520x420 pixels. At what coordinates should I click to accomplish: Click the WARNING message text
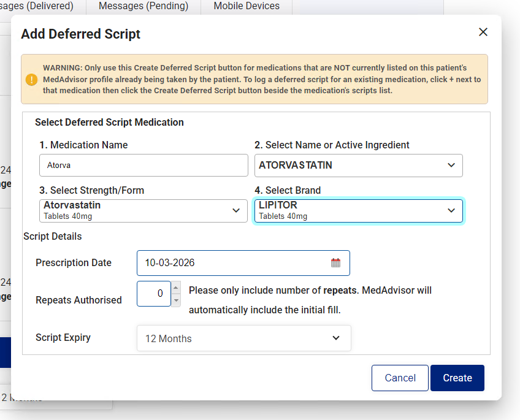pyautogui.click(x=262, y=79)
